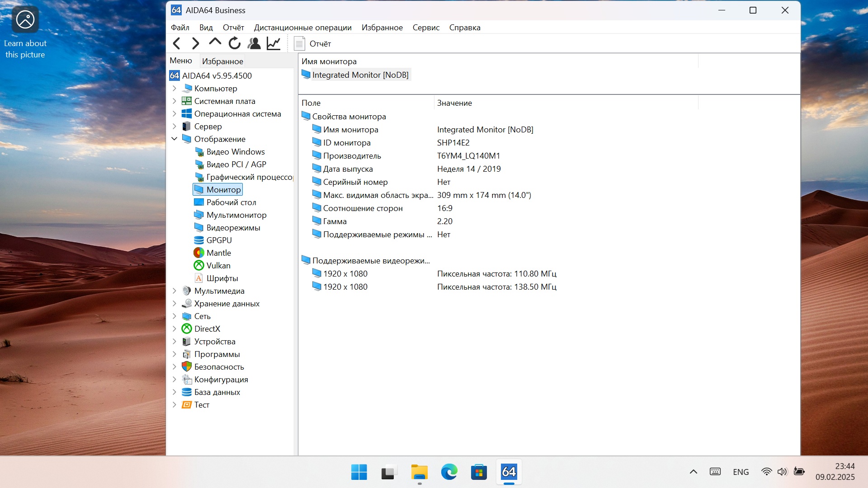Expand the База данных tree node
Viewport: 868px width, 488px height.
coord(175,392)
